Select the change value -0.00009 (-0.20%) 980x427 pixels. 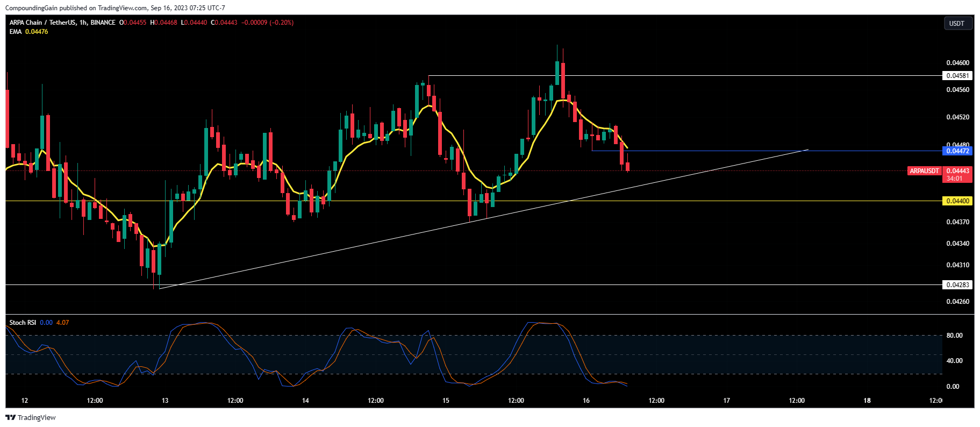point(268,23)
